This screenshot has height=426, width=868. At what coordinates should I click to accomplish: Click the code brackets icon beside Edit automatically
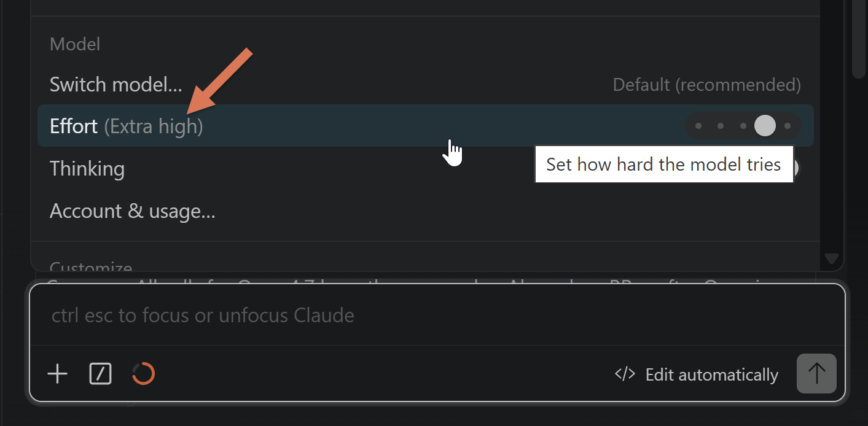click(x=624, y=374)
